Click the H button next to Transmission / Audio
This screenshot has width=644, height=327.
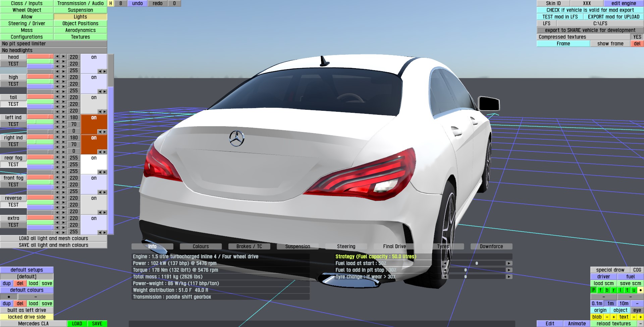click(111, 3)
